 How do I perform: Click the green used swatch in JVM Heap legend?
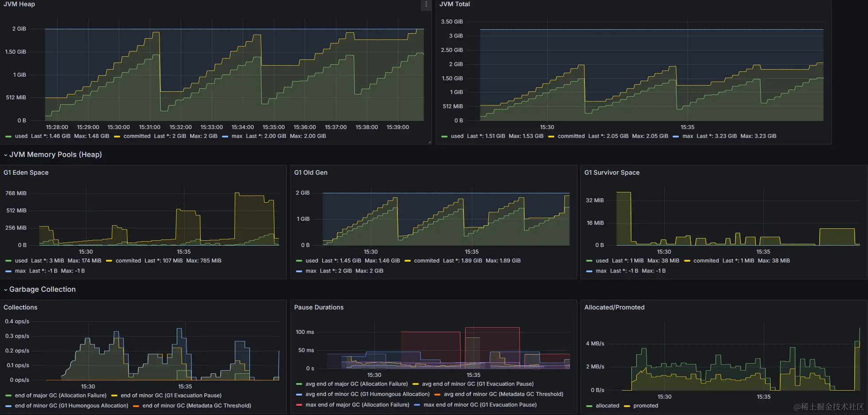pos(8,137)
